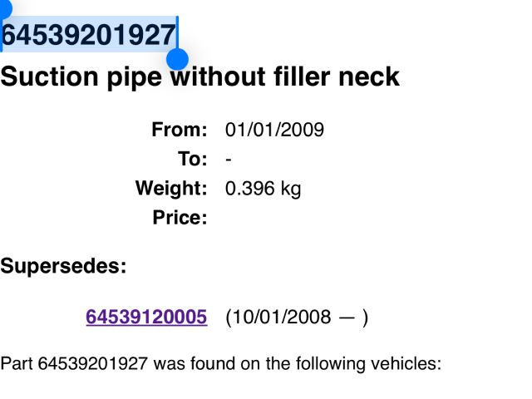Screen dimensions: 532x399
Task: Click the 0.396 kg weight value
Action: pos(263,189)
